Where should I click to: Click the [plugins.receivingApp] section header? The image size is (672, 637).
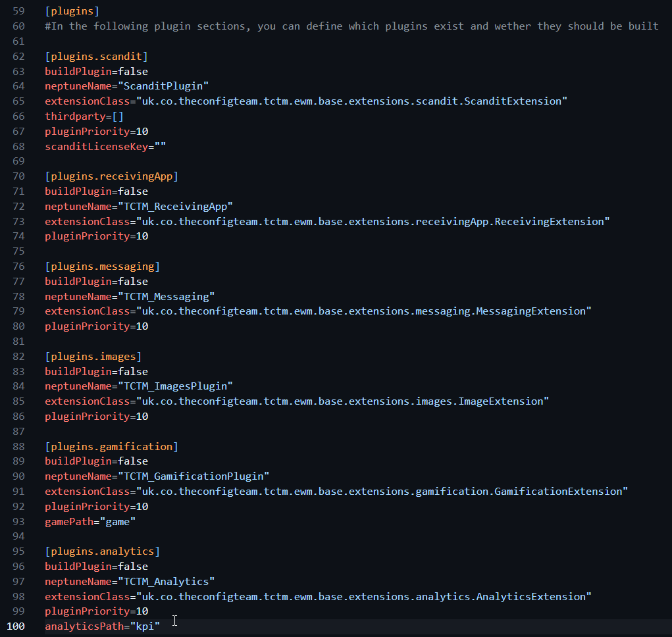(x=111, y=176)
